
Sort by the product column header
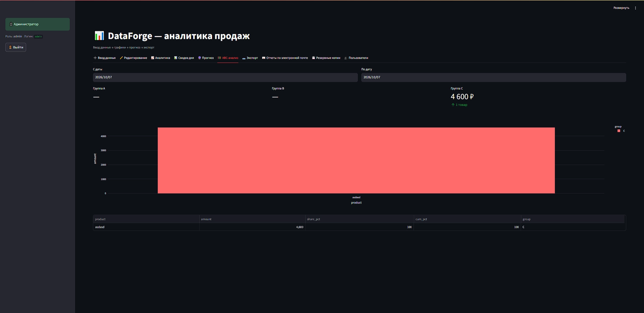146,219
